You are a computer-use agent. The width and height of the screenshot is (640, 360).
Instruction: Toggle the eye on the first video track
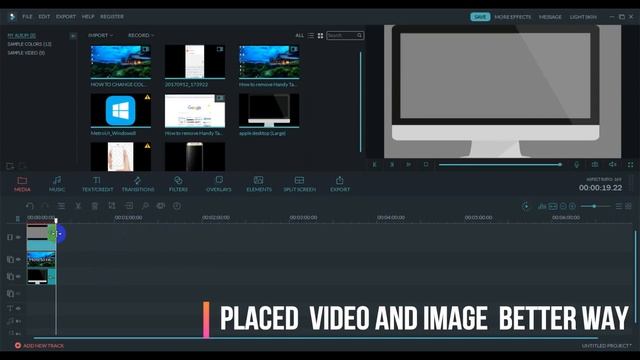tap(18, 237)
